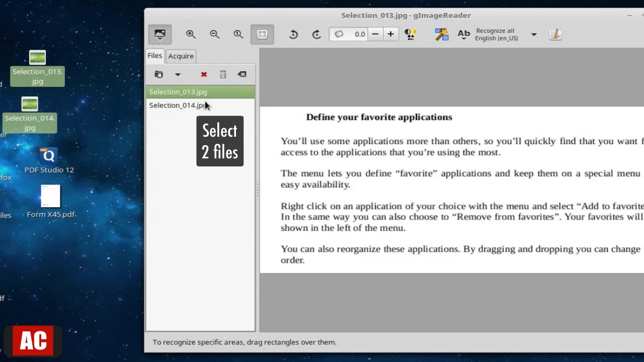Image resolution: width=644 pixels, height=362 pixels.
Task: Switch to the Acquire tab
Action: point(181,56)
